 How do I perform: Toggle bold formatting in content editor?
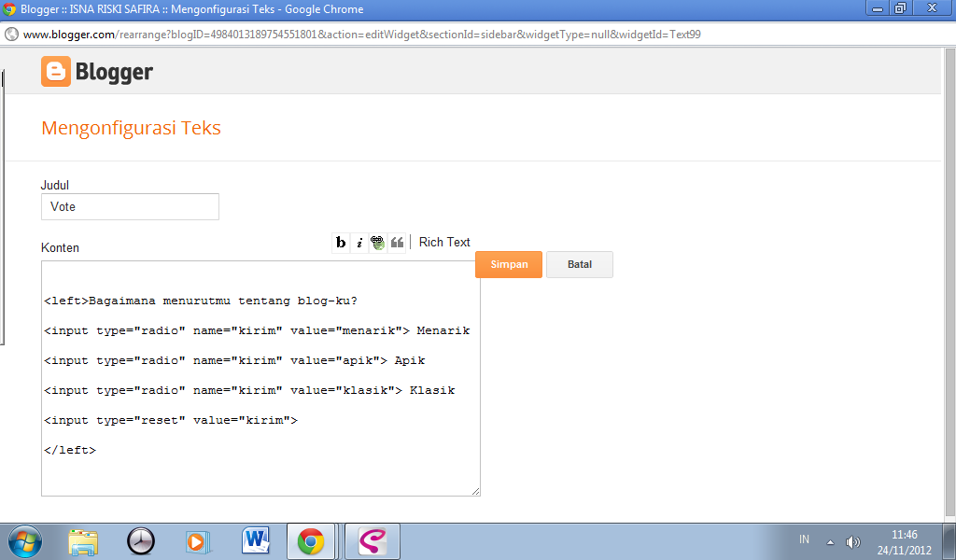pos(341,243)
